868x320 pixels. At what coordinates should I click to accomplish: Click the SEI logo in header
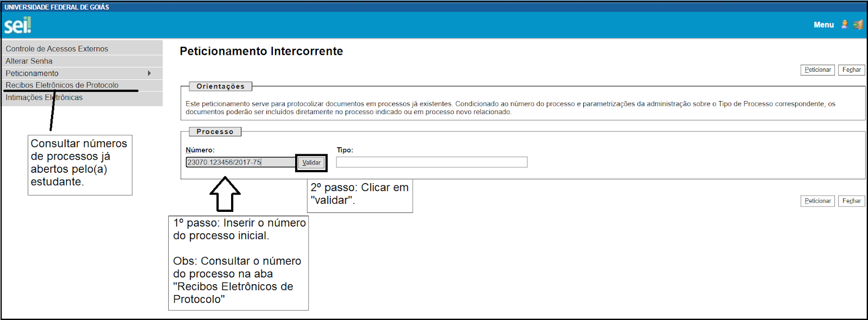(x=18, y=25)
